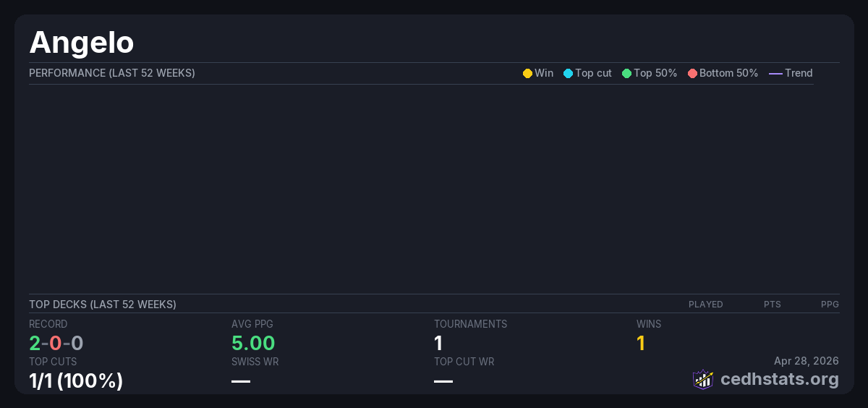Click the Performance (Last 52 Weeks) header
This screenshot has height=408, width=868.
112,73
